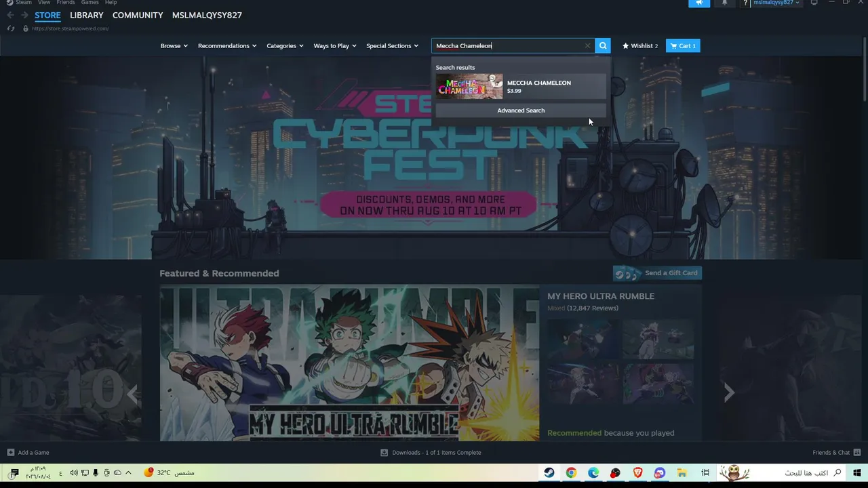Click the announcements megaphone icon

pyautogui.click(x=699, y=3)
